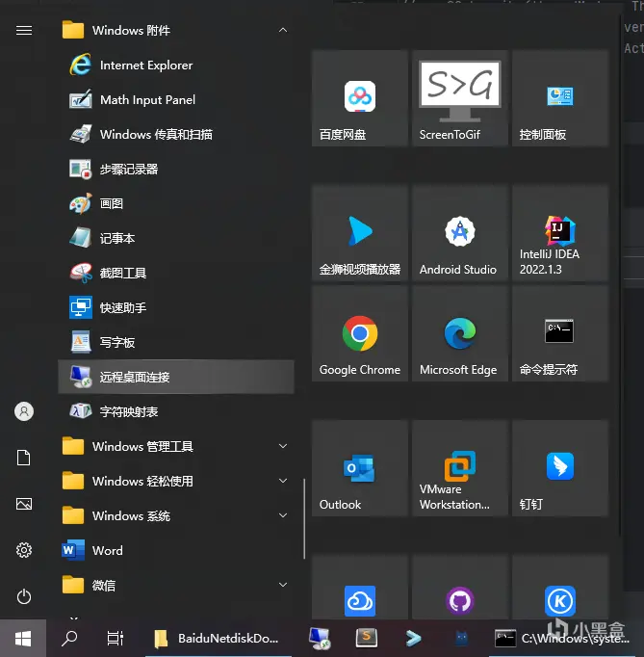Open 快速助手
The width and height of the screenshot is (644, 657).
(176, 308)
